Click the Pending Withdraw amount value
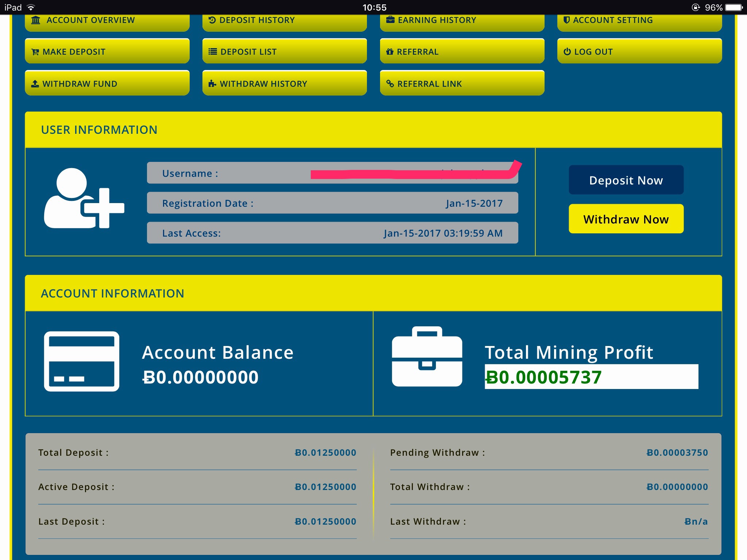The image size is (747, 560). (x=677, y=453)
